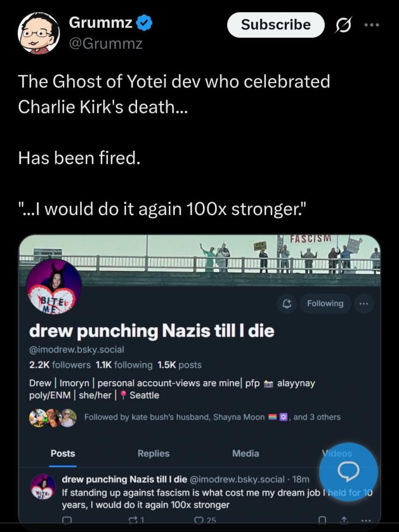Click the blue floating compose chat button
This screenshot has width=399, height=532.
348,472
